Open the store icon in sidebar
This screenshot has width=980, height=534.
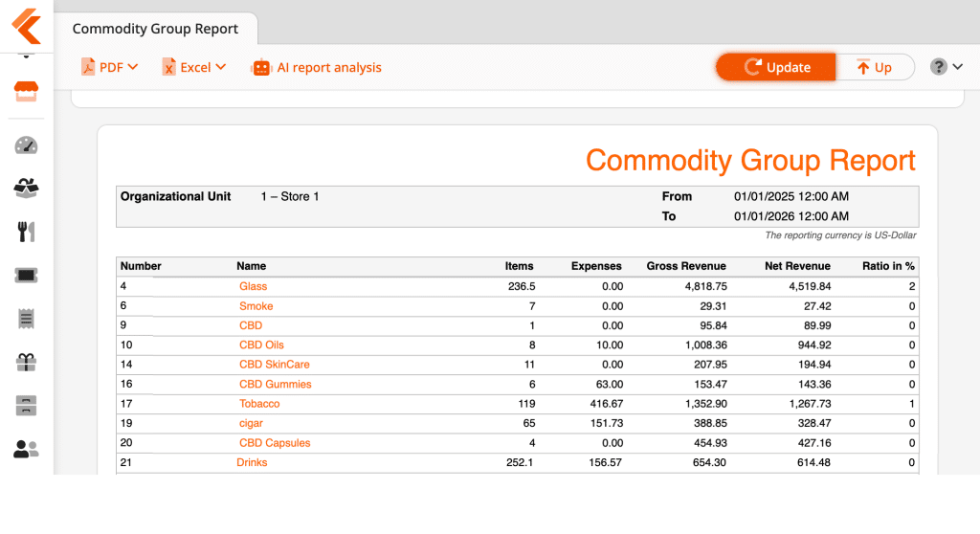tap(26, 91)
